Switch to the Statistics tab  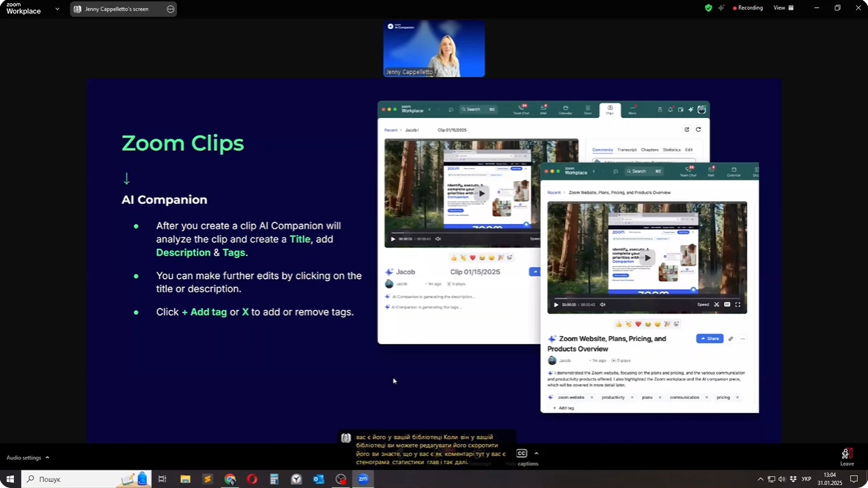click(672, 150)
